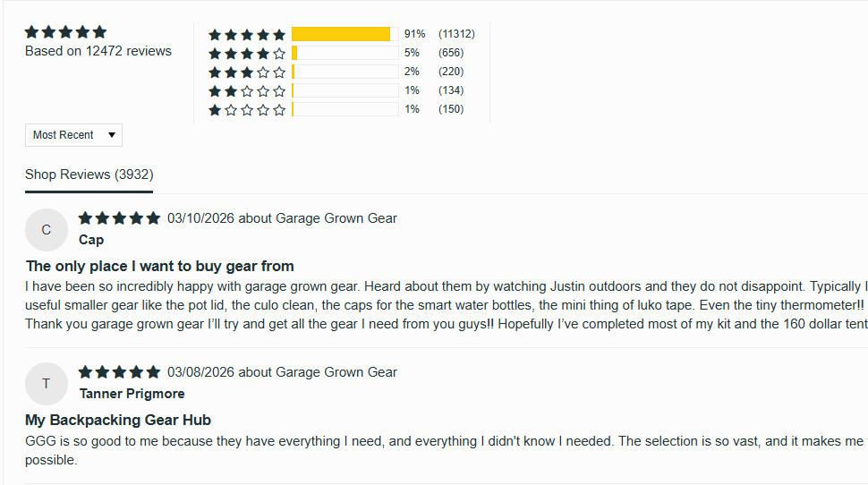Click the (11312) five-star review count
This screenshot has height=485, width=868.
[456, 34]
